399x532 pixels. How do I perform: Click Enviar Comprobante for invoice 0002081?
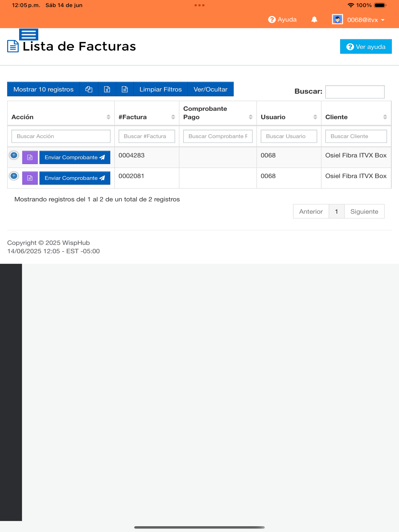point(75,178)
